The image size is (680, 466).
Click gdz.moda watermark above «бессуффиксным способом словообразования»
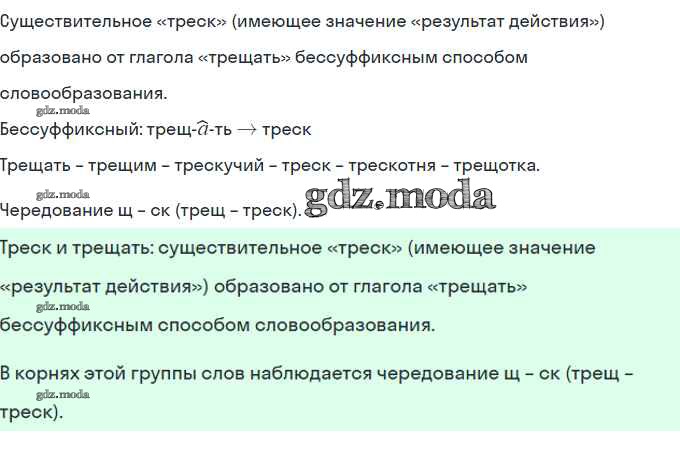tap(63, 306)
